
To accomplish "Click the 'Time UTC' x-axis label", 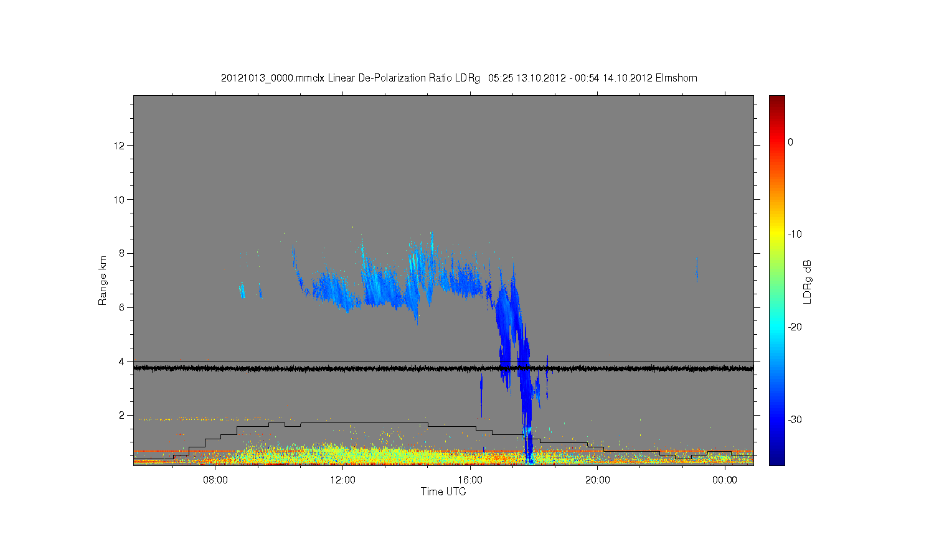I will pos(443,492).
